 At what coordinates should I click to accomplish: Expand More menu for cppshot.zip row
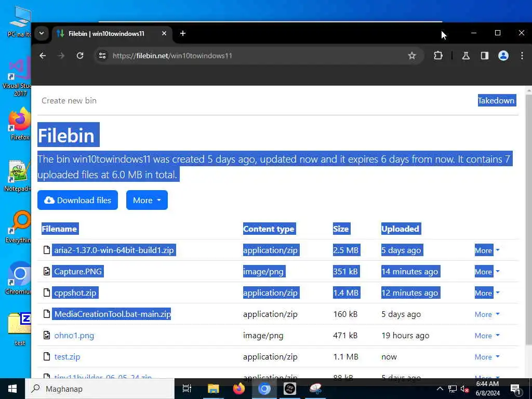[x=487, y=293]
